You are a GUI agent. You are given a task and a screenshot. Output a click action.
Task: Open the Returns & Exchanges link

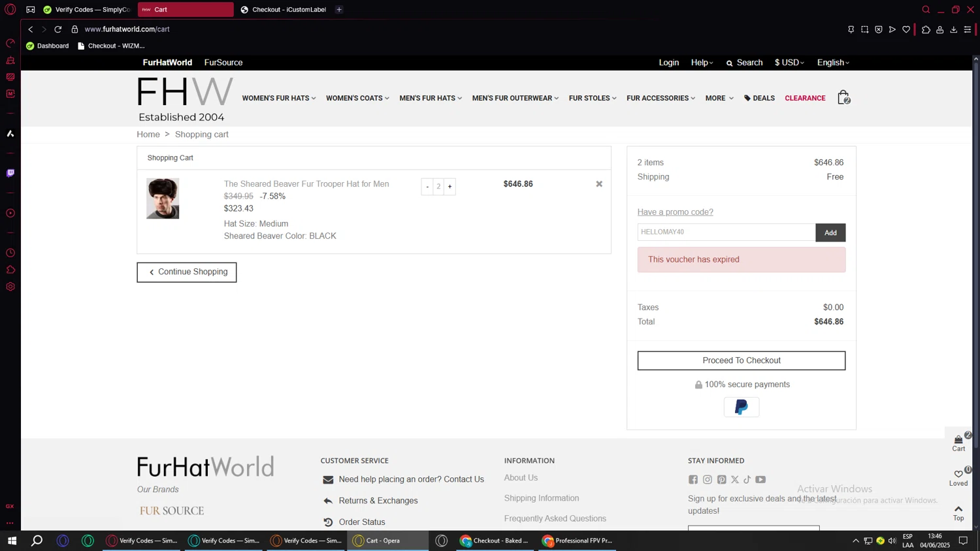378,501
